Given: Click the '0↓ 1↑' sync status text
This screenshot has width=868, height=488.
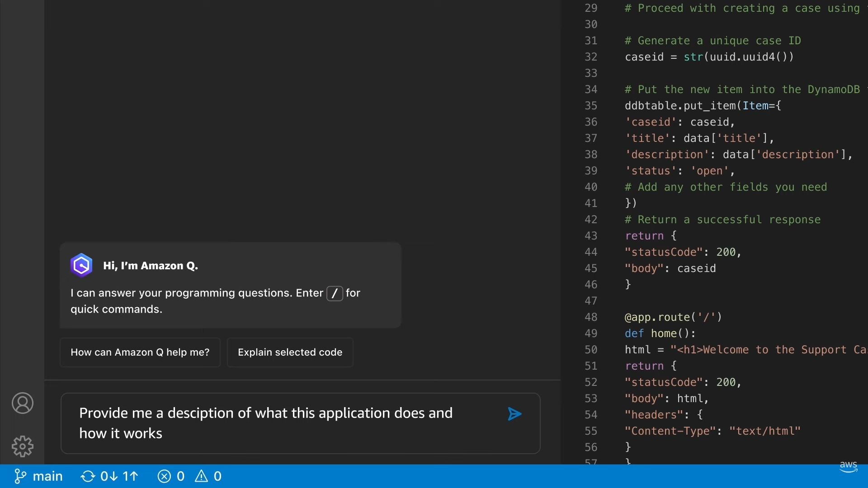Looking at the screenshot, I should tap(119, 476).
